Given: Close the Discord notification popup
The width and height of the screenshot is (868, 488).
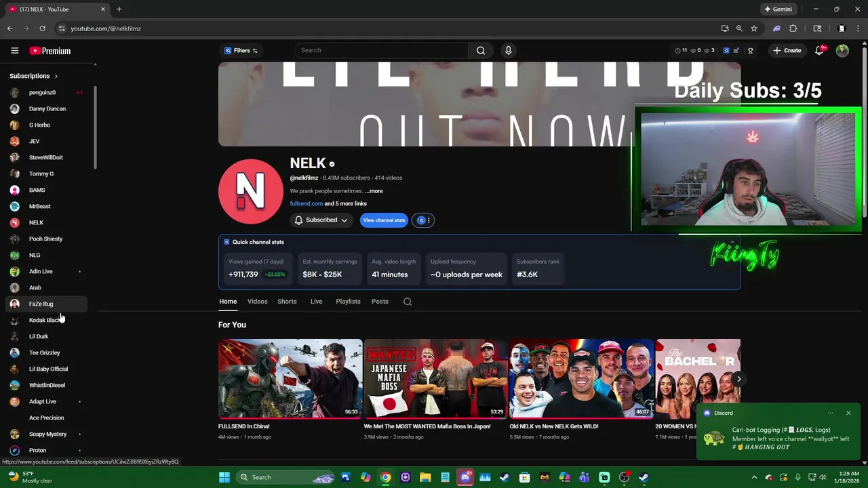Looking at the screenshot, I should tap(848, 413).
